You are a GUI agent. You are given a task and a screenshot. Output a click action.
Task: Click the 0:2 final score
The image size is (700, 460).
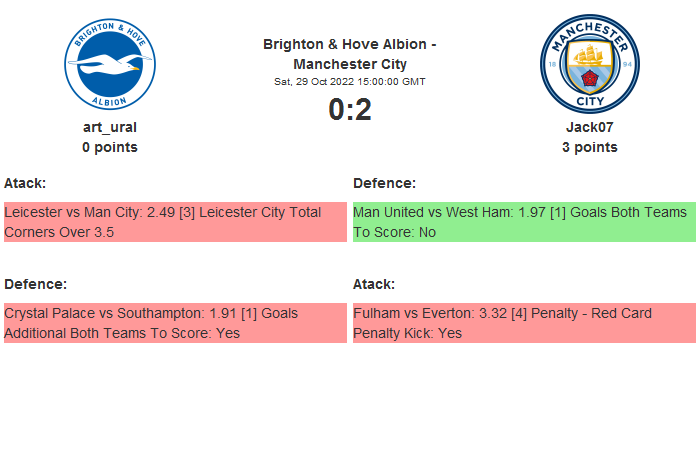(349, 109)
